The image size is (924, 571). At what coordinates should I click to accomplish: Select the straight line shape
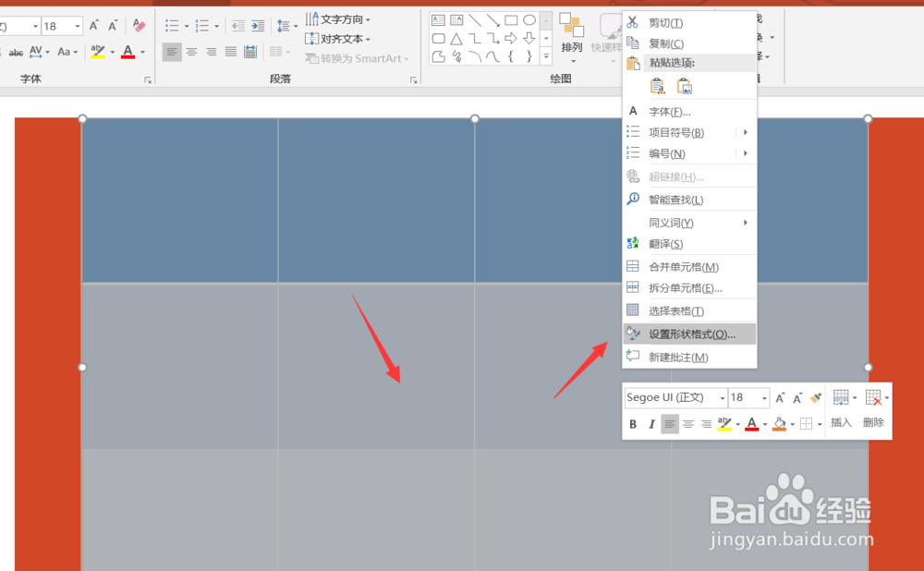pos(475,20)
